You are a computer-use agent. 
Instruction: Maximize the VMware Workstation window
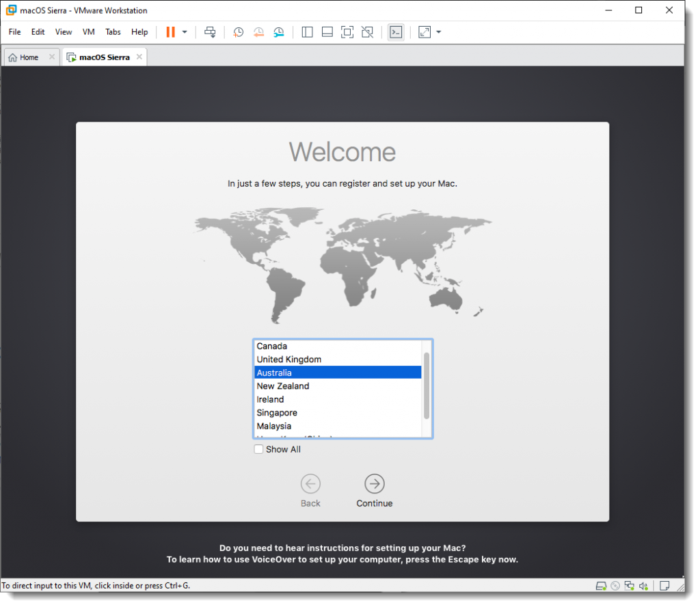coord(639,10)
